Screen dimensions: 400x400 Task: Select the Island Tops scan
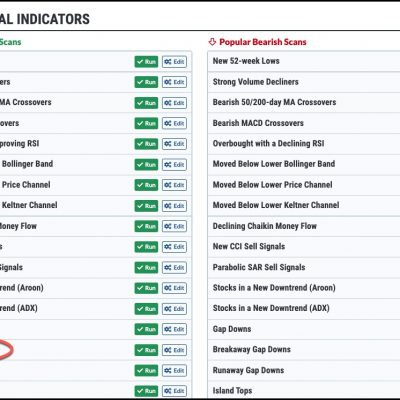coord(232,390)
